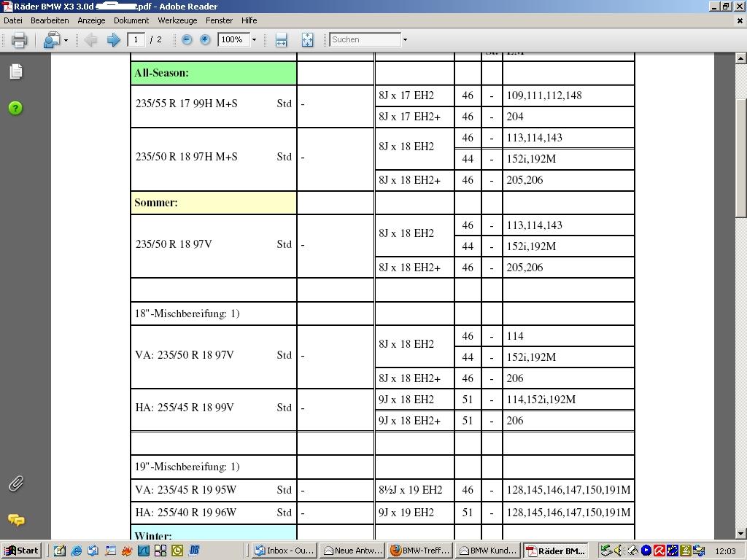Expand the collaboration tool dropdown arrow

(x=66, y=40)
